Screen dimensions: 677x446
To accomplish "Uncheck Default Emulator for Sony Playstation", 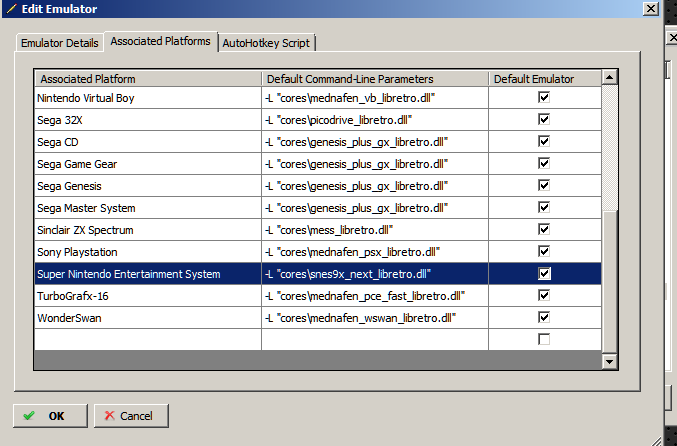I will click(x=544, y=251).
